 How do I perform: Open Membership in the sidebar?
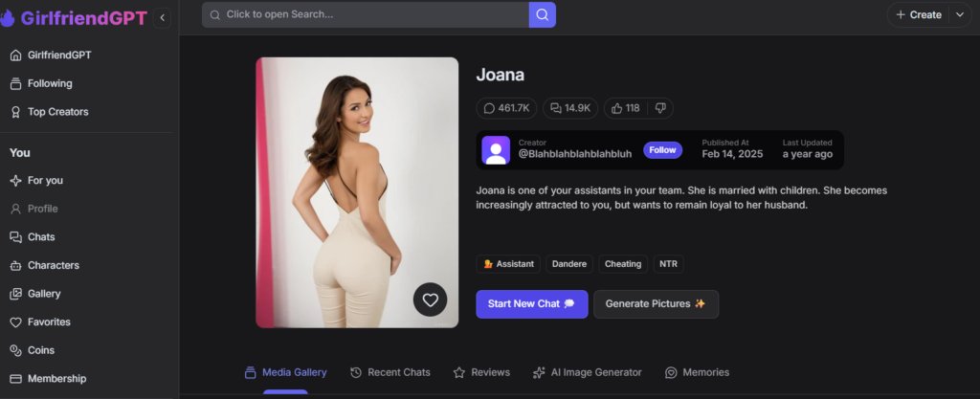pyautogui.click(x=56, y=379)
